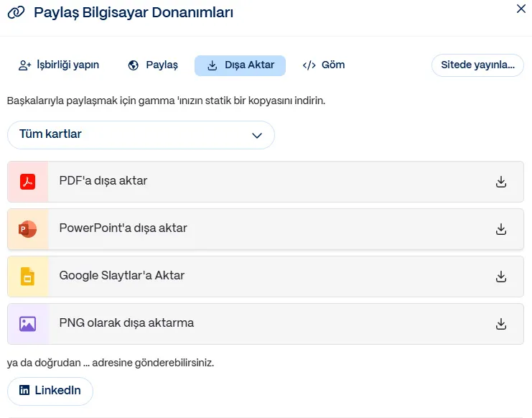Click the link icon beside the title

coord(17,12)
